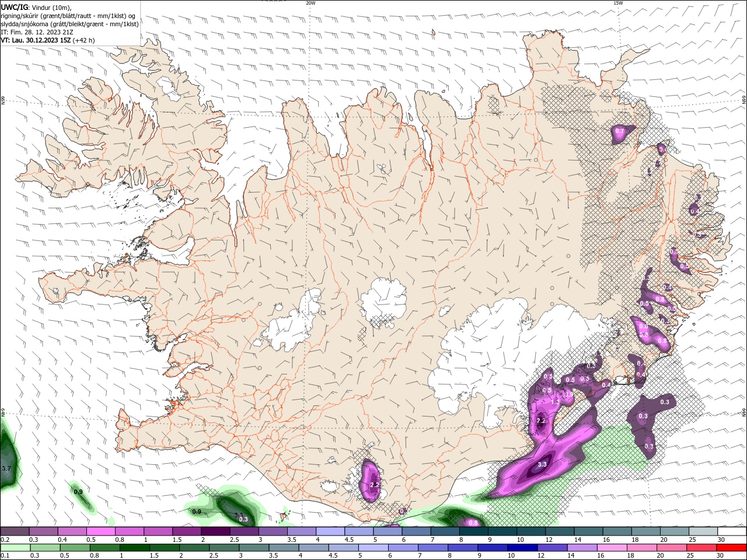Pick the dark purple swatch starting at 2

[215, 531]
